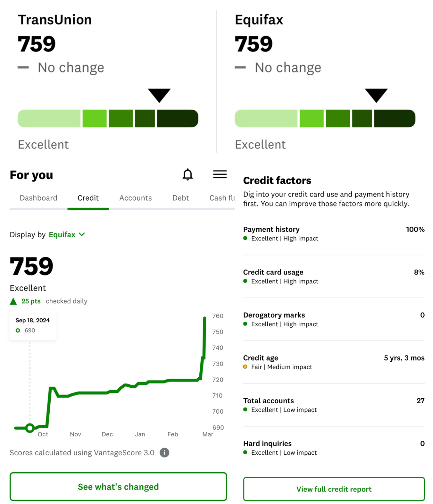Viewport: 433px width, 504px height.
Task: Click the light green Equifax score segment
Action: coord(266,118)
